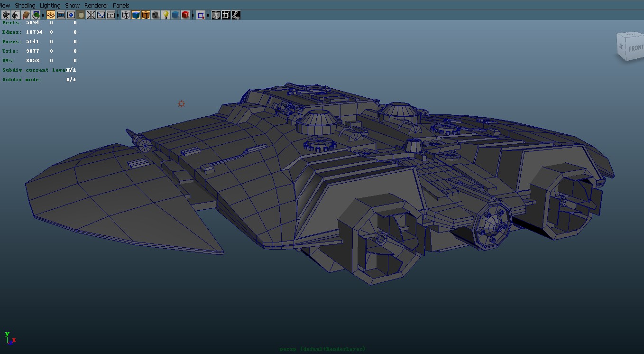This screenshot has width=644, height=354.
Task: Click the Edges count 10734
Action: pyautogui.click(x=34, y=32)
